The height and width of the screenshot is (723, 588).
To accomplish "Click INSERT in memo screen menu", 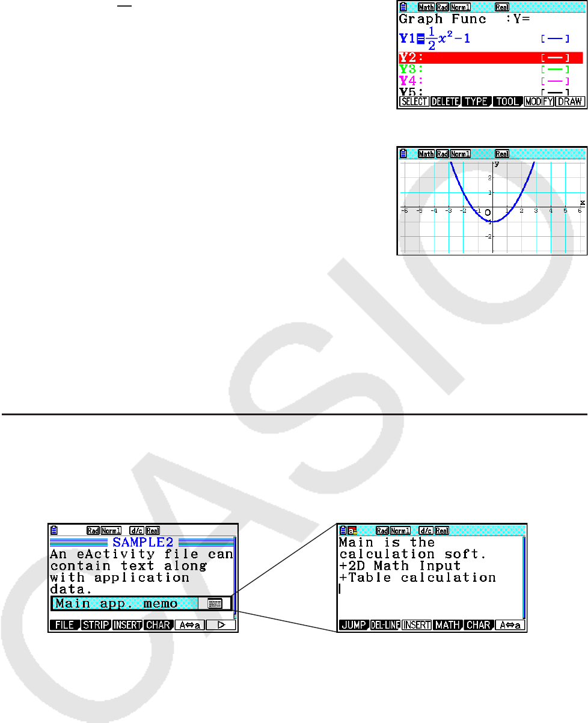I will point(416,625).
